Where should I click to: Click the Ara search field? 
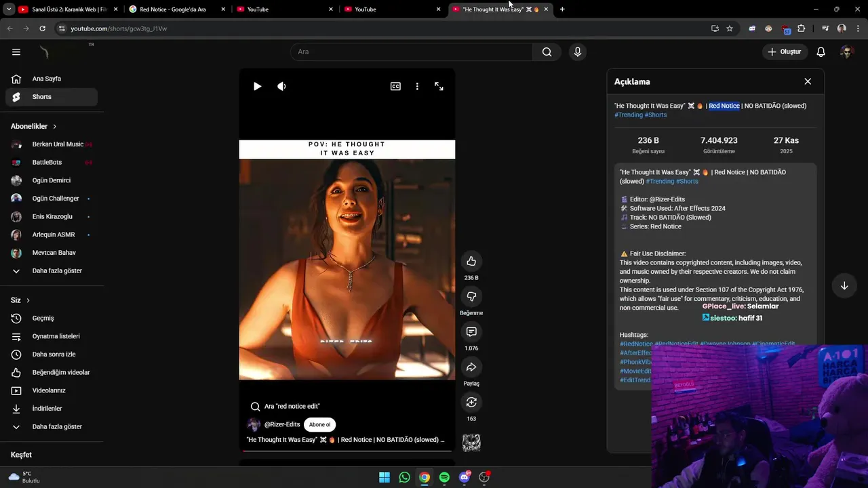[x=412, y=52]
